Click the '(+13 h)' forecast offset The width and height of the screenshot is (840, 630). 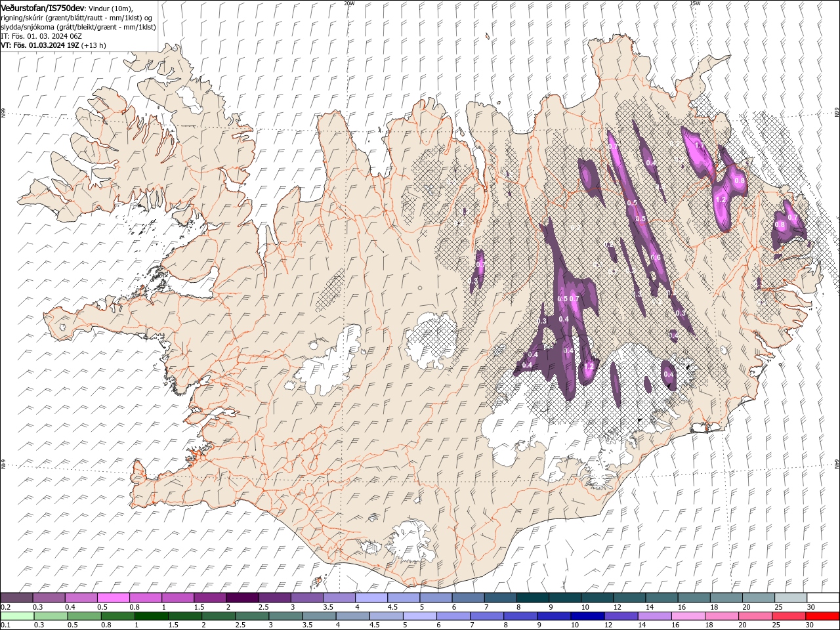pos(94,45)
